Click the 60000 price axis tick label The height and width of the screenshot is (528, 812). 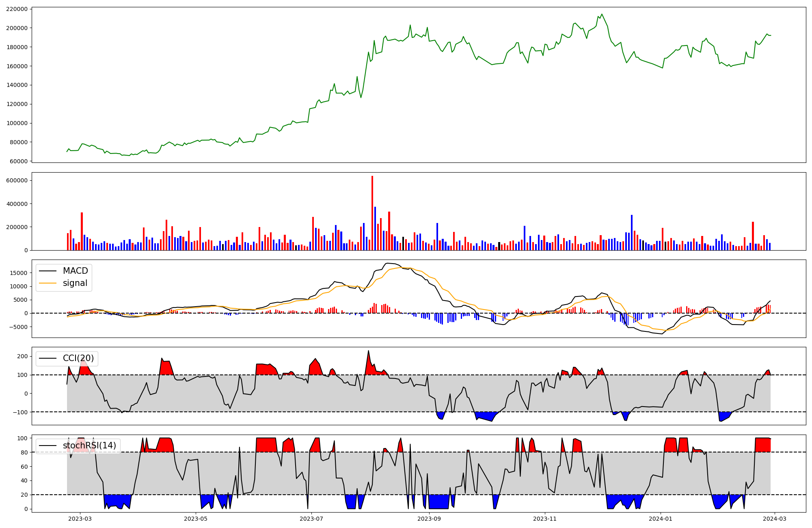pyautogui.click(x=19, y=161)
